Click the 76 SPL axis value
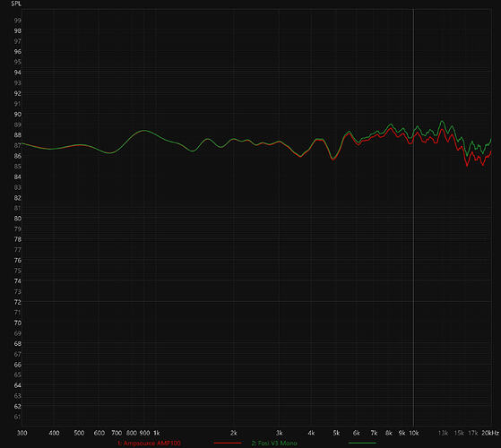The height and width of the screenshot is (448, 501). 18,260
